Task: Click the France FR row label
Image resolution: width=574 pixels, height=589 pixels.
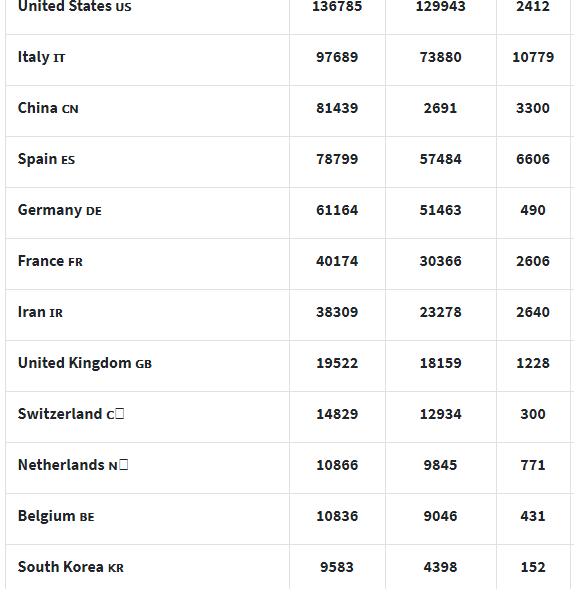Action: pos(50,261)
